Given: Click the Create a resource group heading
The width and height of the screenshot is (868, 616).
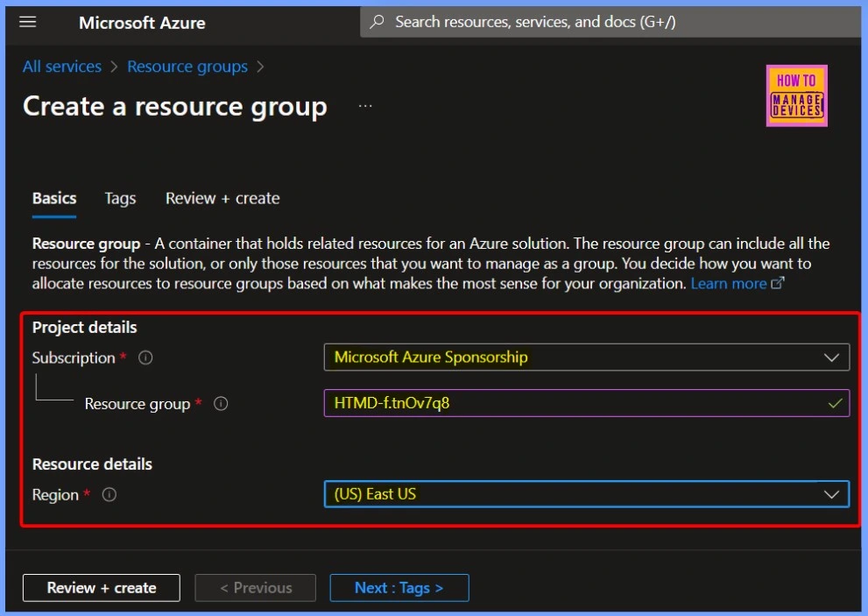Looking at the screenshot, I should 175,106.
